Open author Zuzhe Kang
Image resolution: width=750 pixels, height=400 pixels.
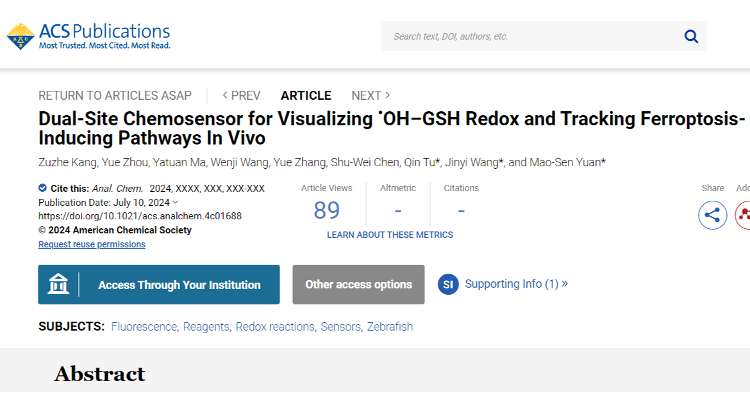67,163
